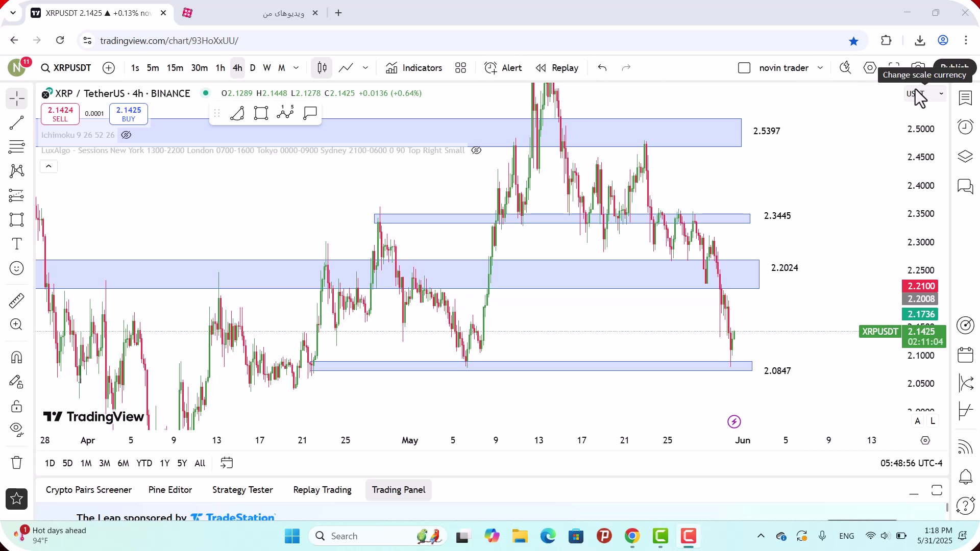The width and height of the screenshot is (980, 551).
Task: Open the Replay Trading tab
Action: (322, 490)
